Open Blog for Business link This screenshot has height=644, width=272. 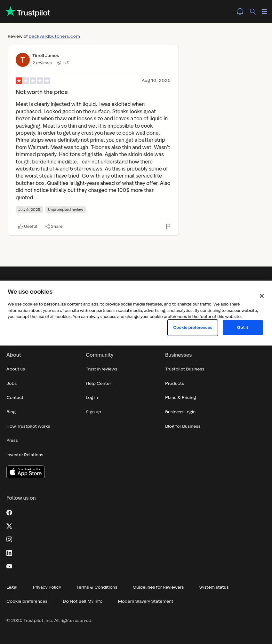click(183, 426)
